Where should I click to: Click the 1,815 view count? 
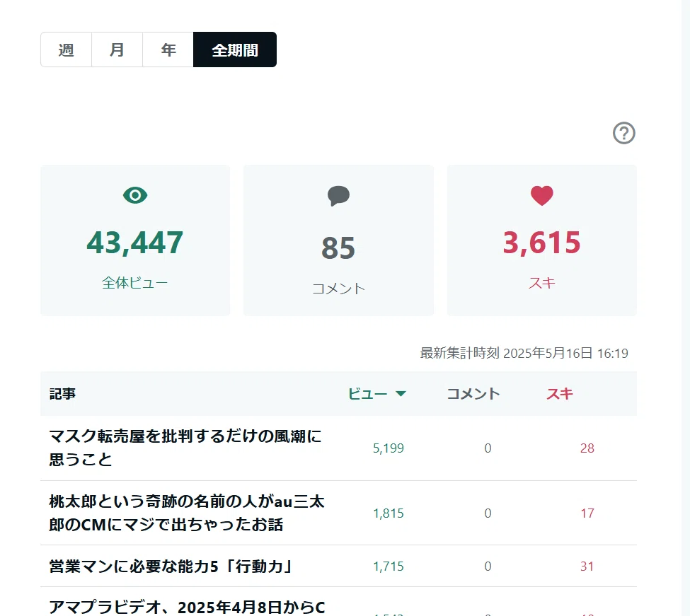pos(388,513)
